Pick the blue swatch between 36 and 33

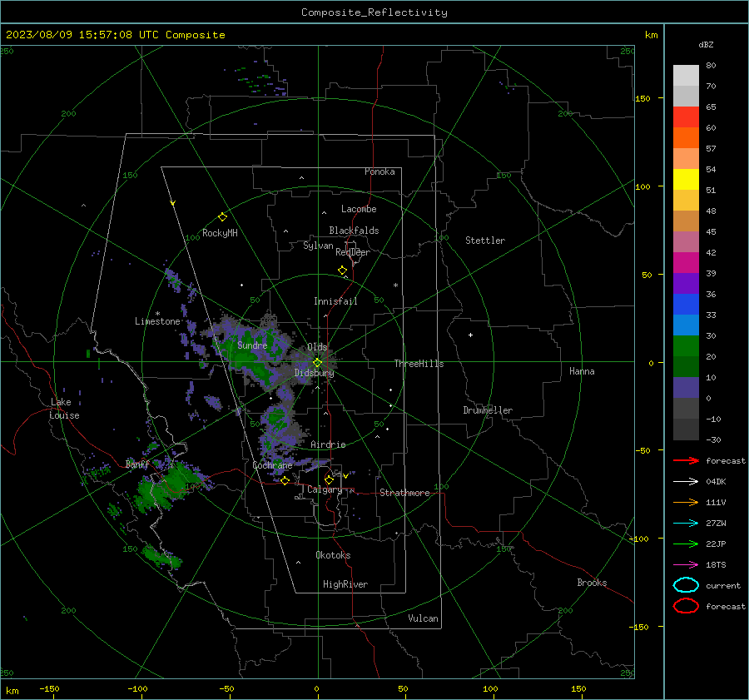(686, 304)
